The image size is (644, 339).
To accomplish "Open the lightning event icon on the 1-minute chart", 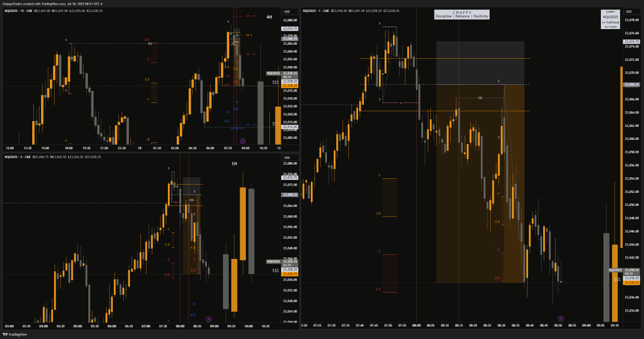I will point(561,318).
